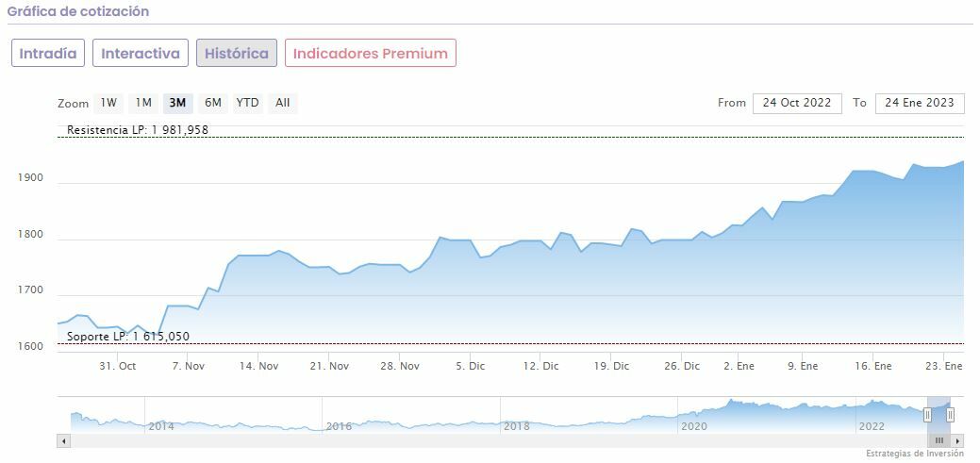Click the navigator scroll left arrow
The image size is (980, 463).
click(x=64, y=440)
